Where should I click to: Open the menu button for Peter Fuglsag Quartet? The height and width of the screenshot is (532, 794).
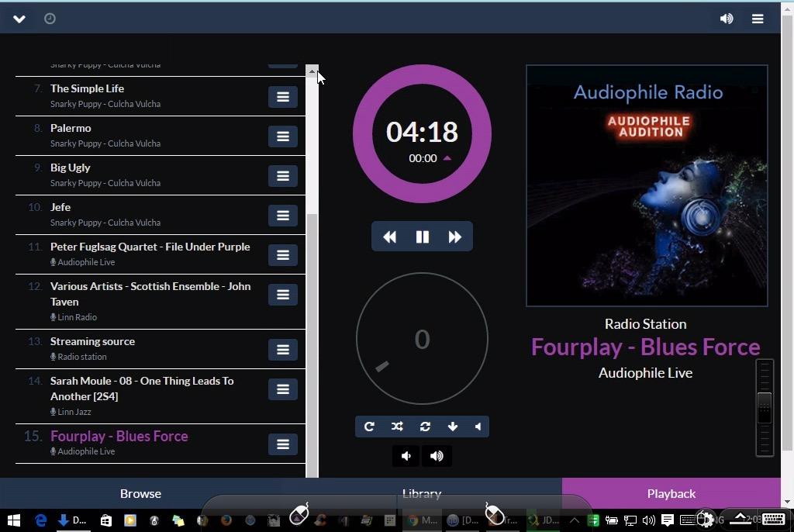tap(282, 255)
